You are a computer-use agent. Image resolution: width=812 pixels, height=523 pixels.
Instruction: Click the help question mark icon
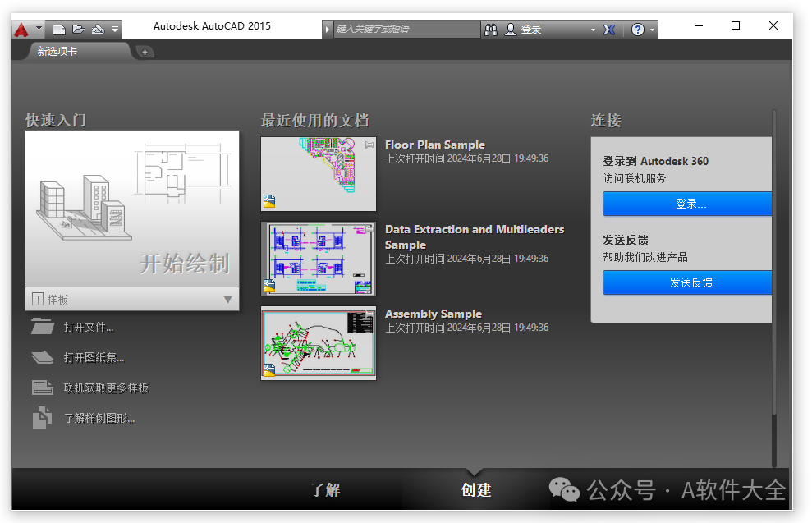click(637, 30)
